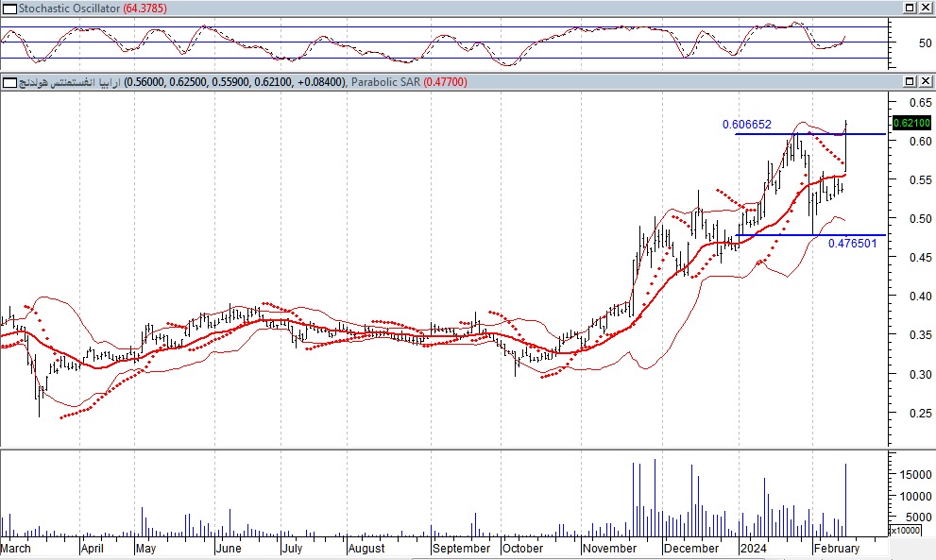Click the 2024 year marker on the axis
The width and height of the screenshot is (936, 560).
pos(753,548)
